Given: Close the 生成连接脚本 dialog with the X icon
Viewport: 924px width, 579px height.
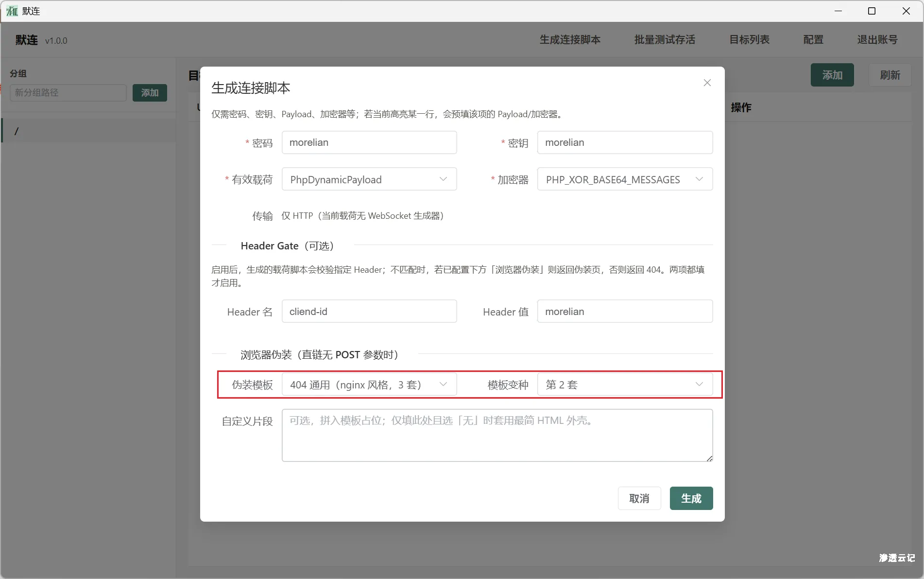Looking at the screenshot, I should click(x=707, y=83).
